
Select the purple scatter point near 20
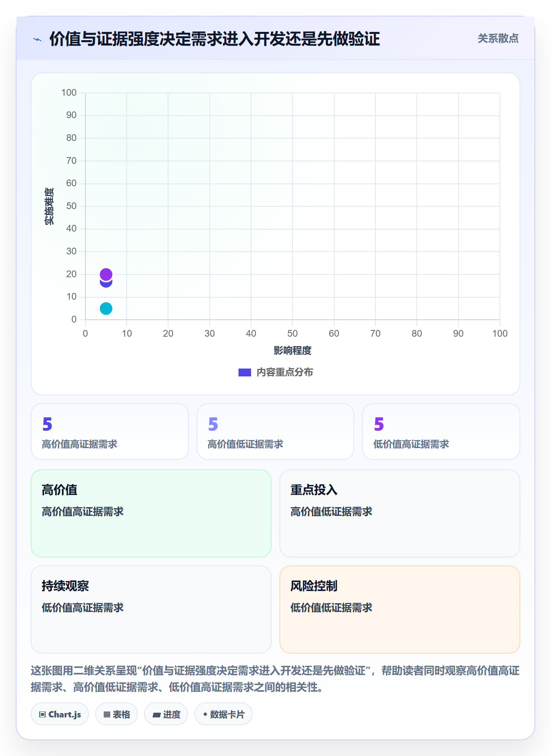(106, 274)
